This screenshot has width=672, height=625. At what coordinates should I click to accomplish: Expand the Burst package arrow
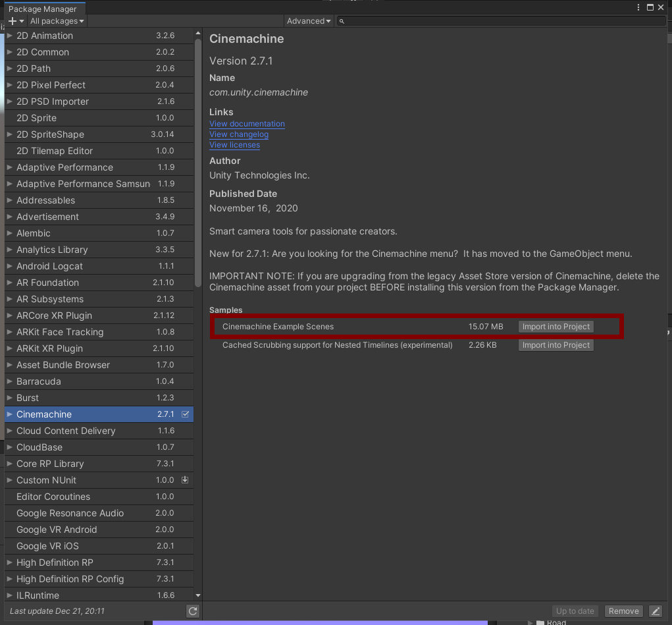click(9, 398)
